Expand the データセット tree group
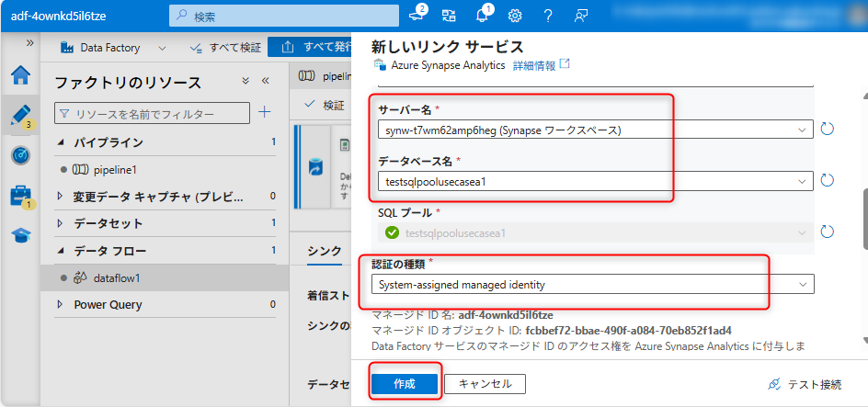The width and height of the screenshot is (868, 407). pos(61,223)
